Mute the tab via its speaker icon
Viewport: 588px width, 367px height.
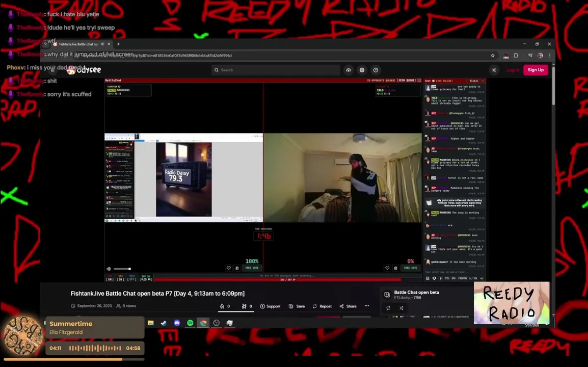102,44
